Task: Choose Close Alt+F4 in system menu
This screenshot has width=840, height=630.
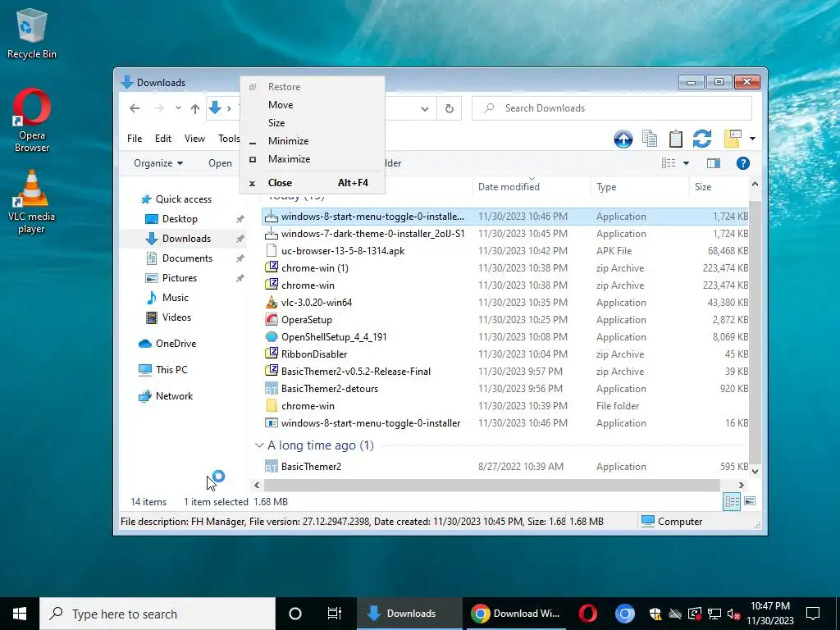Action: point(312,183)
